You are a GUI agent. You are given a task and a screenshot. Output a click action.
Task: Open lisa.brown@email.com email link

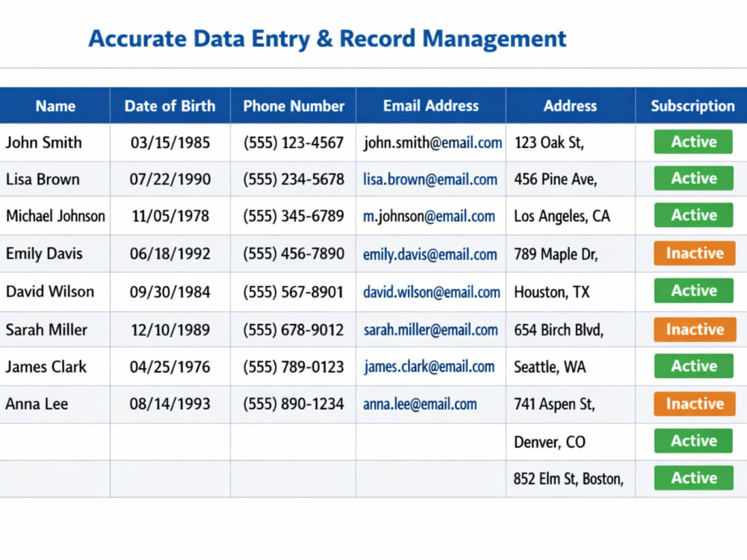[430, 179]
